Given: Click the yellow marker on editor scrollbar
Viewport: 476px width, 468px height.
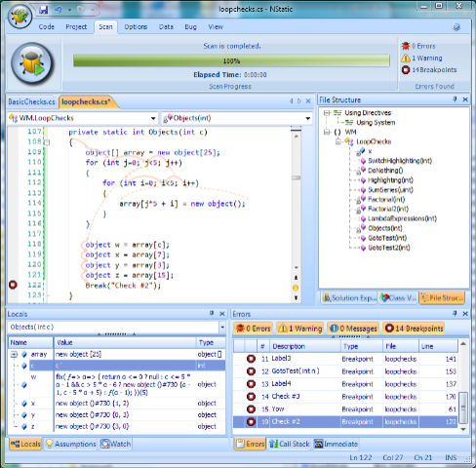Looking at the screenshot, I should (296, 288).
